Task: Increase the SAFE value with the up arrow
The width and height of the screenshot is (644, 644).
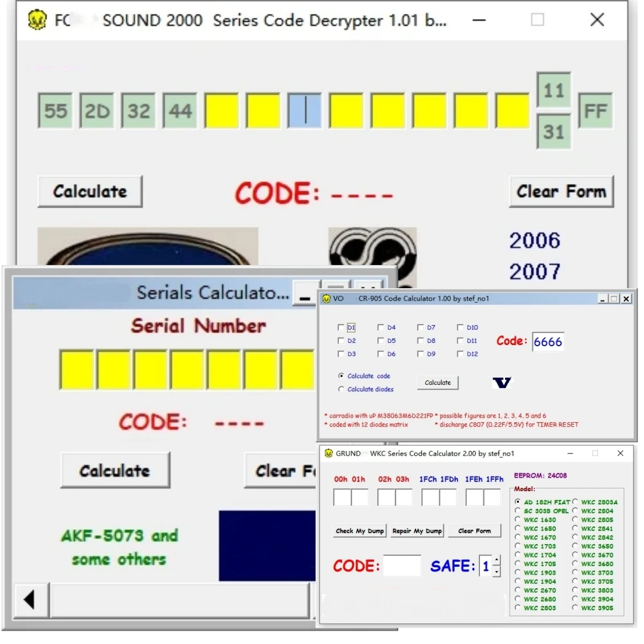Action: [497, 561]
